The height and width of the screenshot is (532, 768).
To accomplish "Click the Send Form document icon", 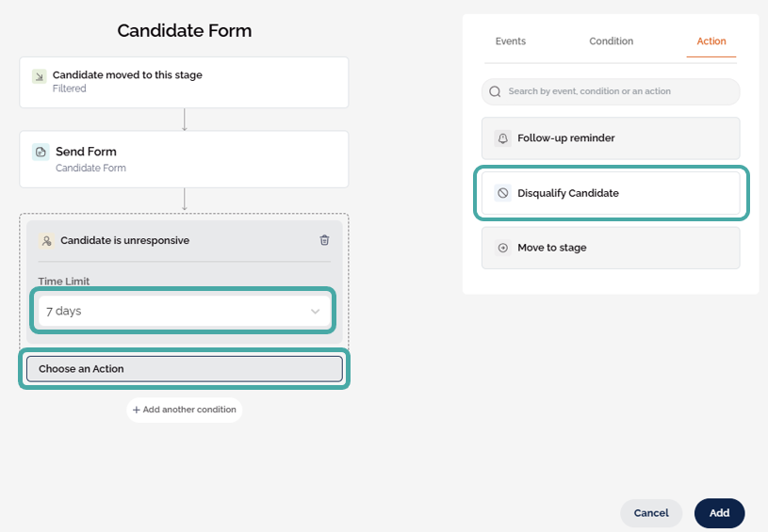I will 41,152.
